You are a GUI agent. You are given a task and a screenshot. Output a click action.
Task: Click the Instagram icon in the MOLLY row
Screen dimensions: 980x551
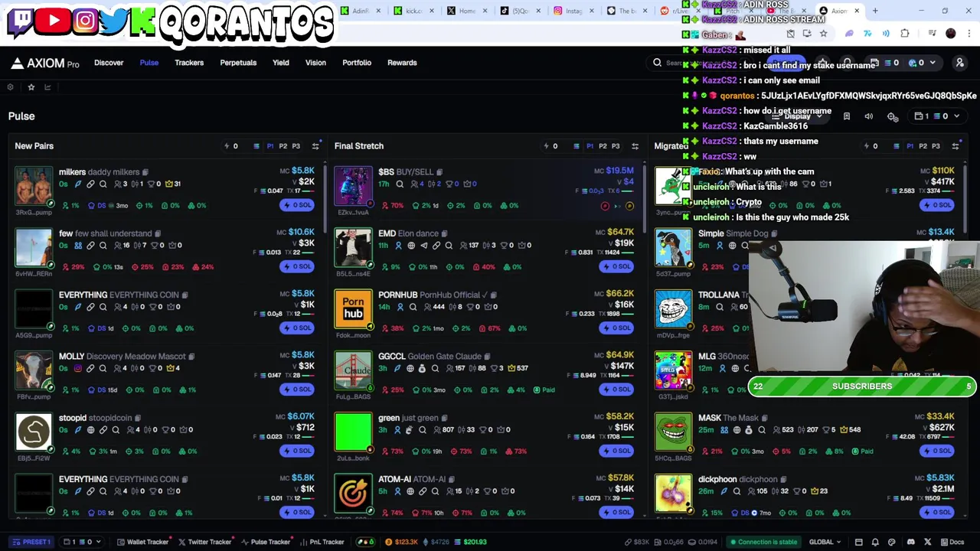point(77,368)
